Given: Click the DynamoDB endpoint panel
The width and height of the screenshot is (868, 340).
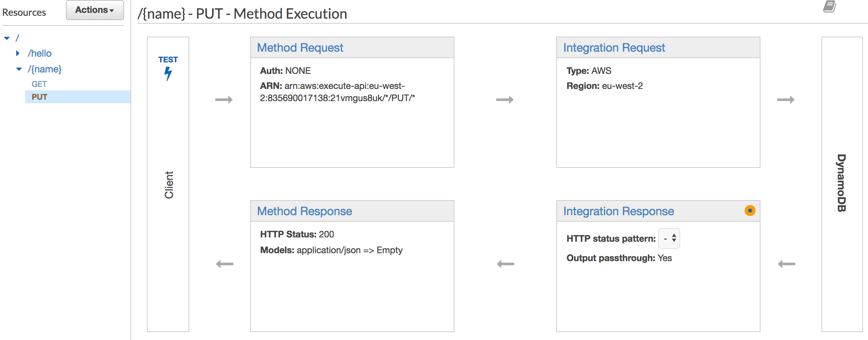Looking at the screenshot, I should 842,184.
